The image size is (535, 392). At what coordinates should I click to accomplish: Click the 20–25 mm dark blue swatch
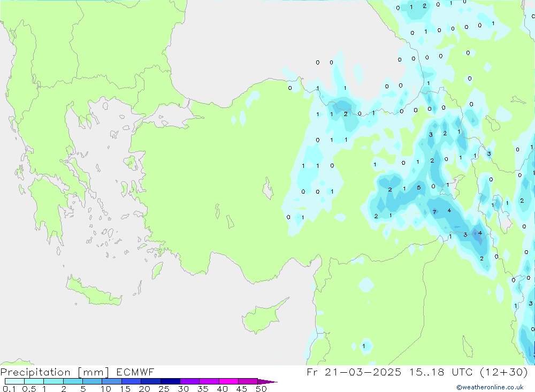pyautogui.click(x=150, y=381)
